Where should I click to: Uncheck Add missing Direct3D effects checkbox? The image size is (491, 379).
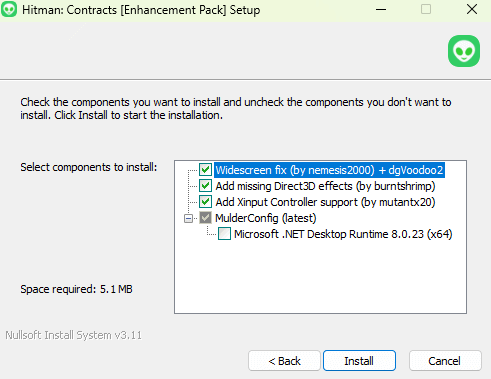[x=205, y=186]
